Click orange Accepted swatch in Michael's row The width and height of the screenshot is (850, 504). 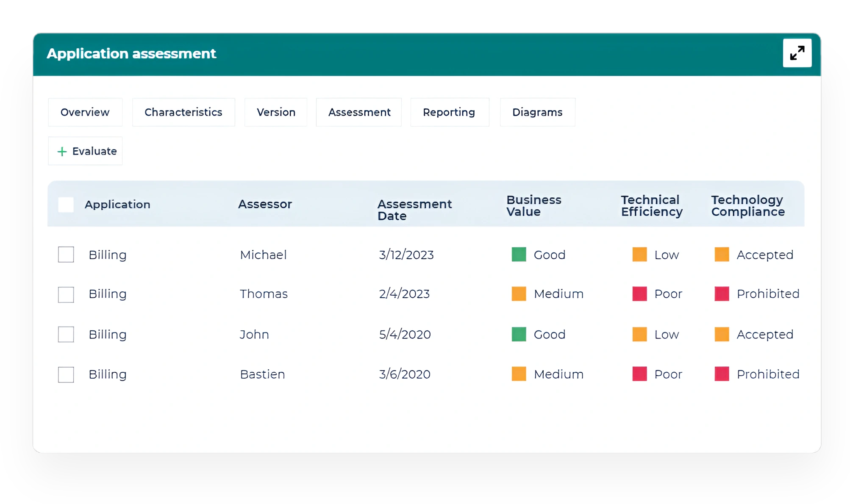[722, 255]
